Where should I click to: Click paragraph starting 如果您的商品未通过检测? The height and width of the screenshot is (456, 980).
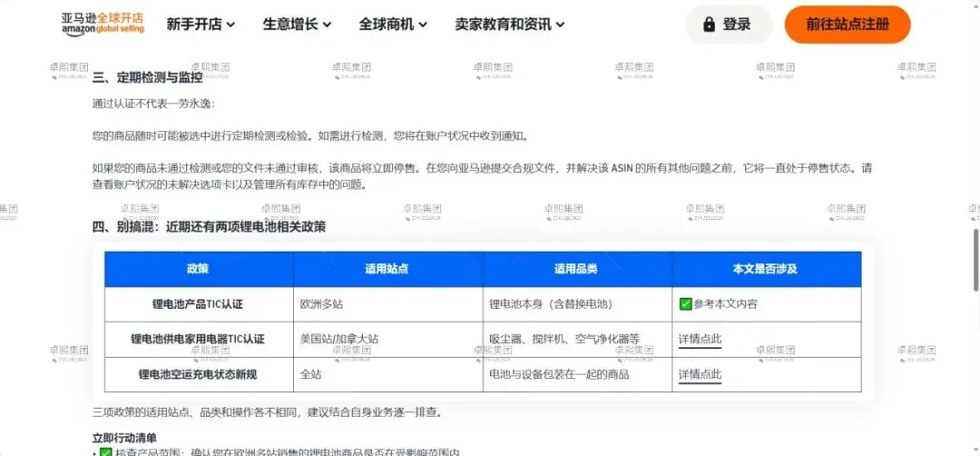click(x=482, y=176)
